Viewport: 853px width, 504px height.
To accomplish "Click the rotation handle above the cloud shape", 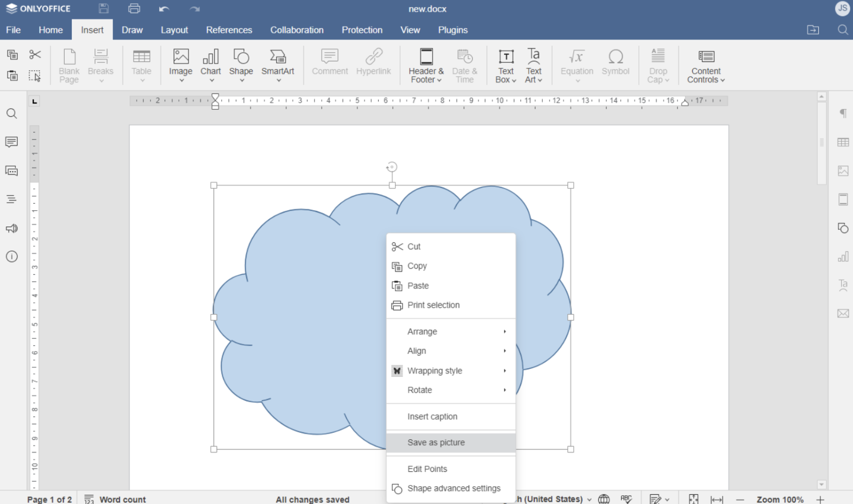I will pos(392,167).
